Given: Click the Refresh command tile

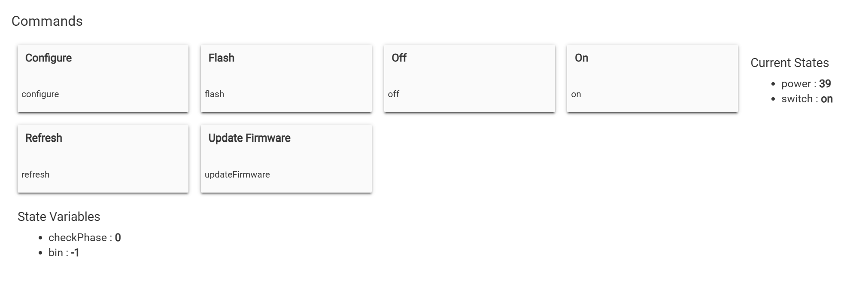Looking at the screenshot, I should coord(103,158).
